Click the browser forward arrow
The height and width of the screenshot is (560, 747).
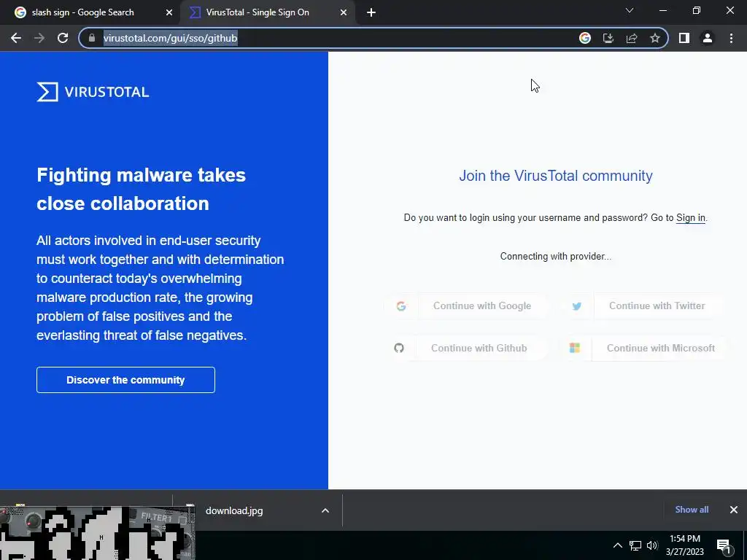39,38
